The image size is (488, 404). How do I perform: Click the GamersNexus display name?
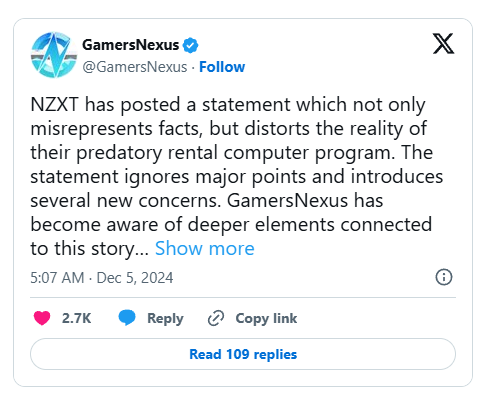pyautogui.click(x=131, y=45)
